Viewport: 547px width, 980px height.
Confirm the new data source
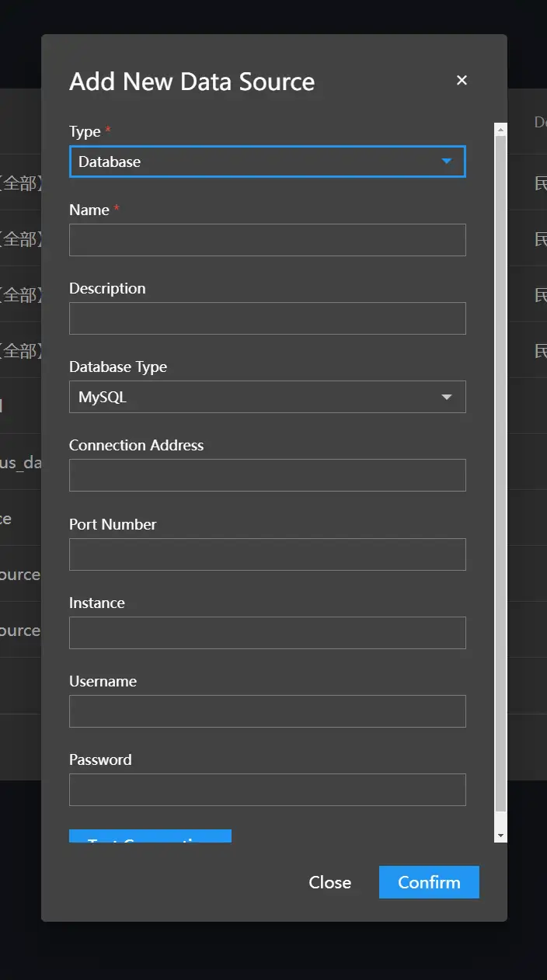tap(429, 882)
